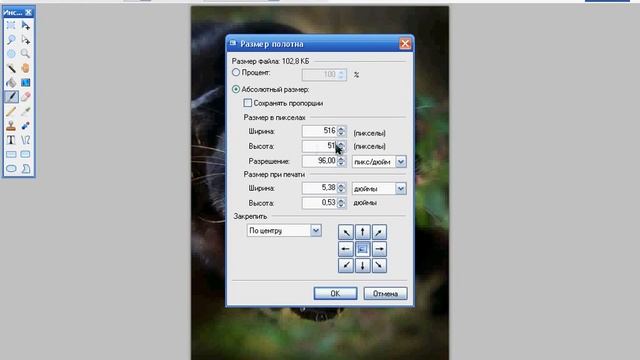The height and width of the screenshot is (360, 640).
Task: Select the Rectangle Select tool
Action: [x=11, y=25]
